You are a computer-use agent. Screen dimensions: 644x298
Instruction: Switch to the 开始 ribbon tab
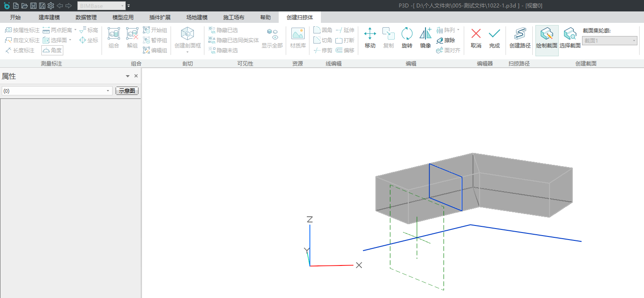(15, 18)
